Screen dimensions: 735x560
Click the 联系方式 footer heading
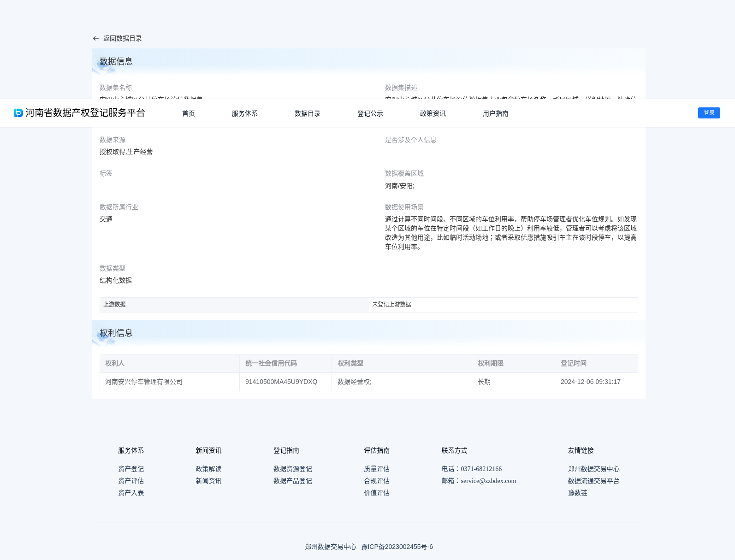coord(455,450)
